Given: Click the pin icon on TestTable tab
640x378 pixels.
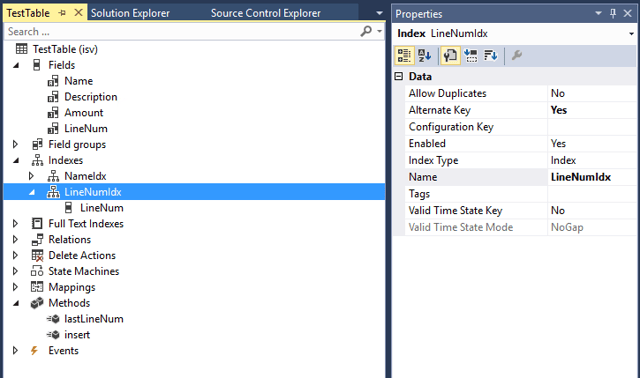Looking at the screenshot, I should click(62, 13).
